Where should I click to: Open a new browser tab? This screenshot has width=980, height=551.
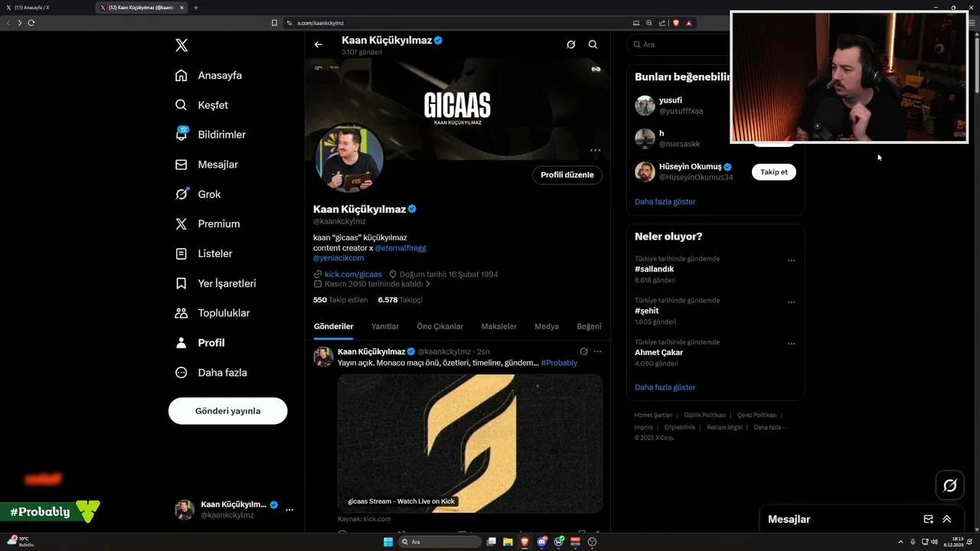[x=195, y=8]
